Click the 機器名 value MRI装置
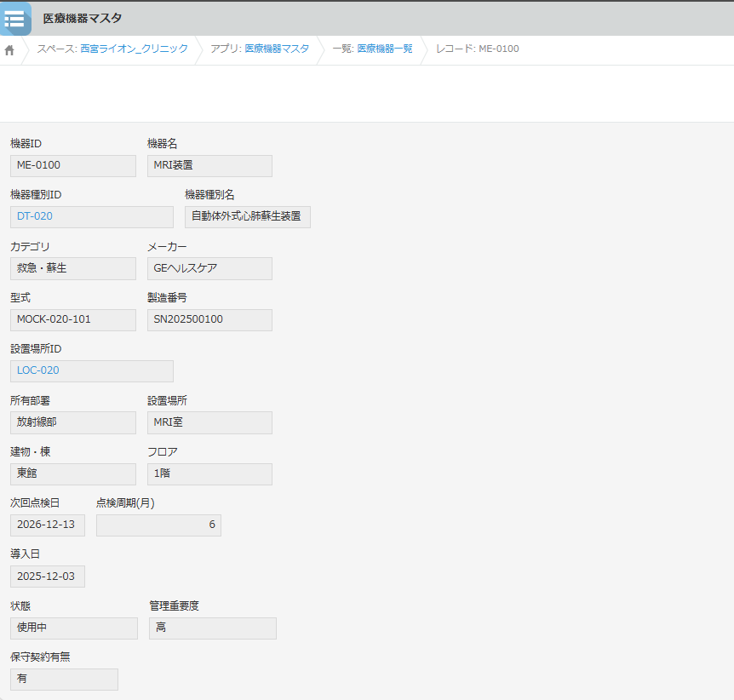Screen dimensions: 734x700 209,166
